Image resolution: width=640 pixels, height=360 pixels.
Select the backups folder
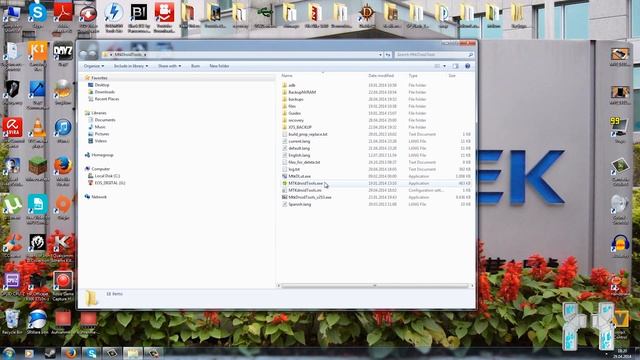click(296, 99)
